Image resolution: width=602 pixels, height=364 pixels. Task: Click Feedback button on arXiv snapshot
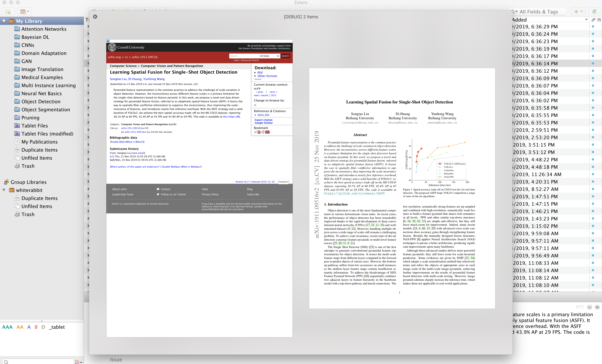click(283, 182)
